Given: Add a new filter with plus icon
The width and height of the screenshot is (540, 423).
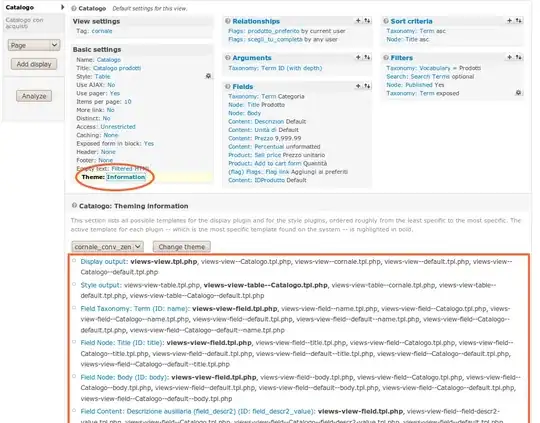Looking at the screenshot, I should pos(509,57).
